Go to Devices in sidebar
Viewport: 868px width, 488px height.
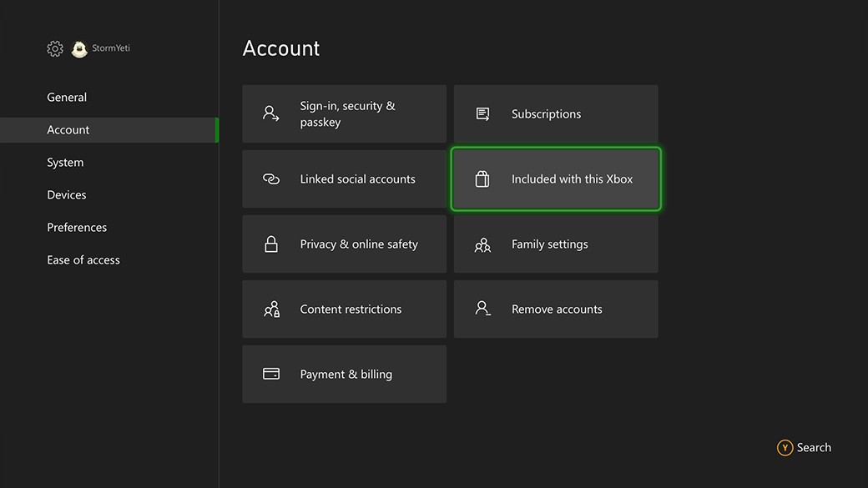coord(67,195)
